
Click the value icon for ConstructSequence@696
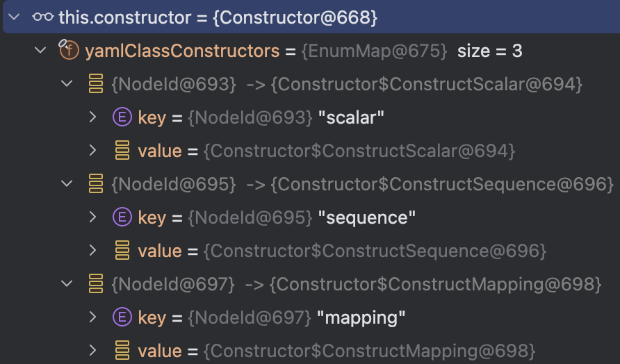pos(122,251)
